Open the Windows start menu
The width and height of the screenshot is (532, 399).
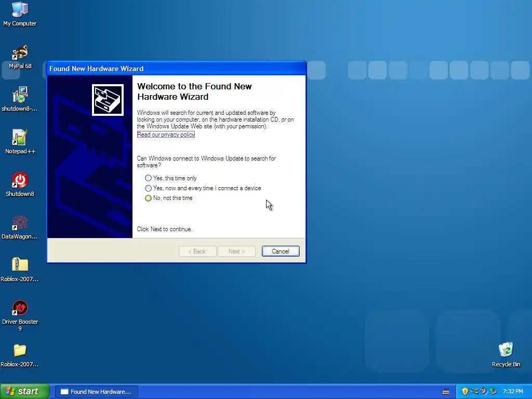point(25,391)
